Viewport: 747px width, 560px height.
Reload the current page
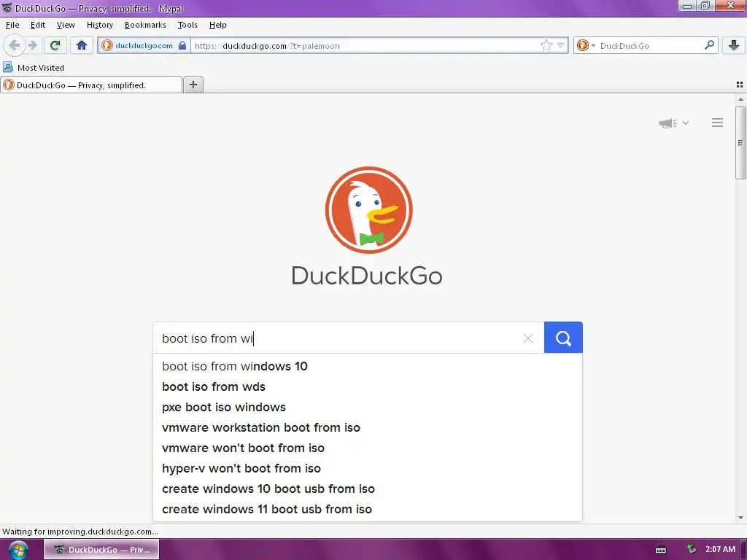coord(55,45)
